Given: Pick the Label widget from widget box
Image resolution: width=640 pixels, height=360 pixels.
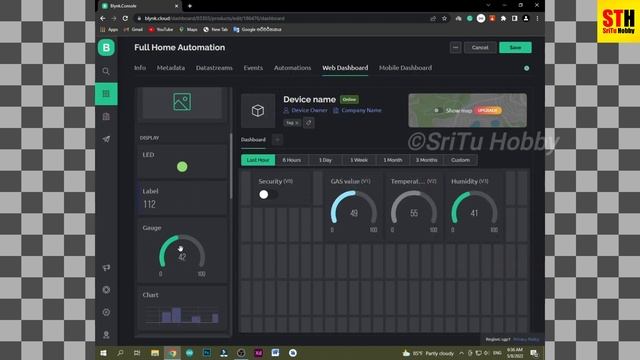Looking at the screenshot, I should point(182,198).
